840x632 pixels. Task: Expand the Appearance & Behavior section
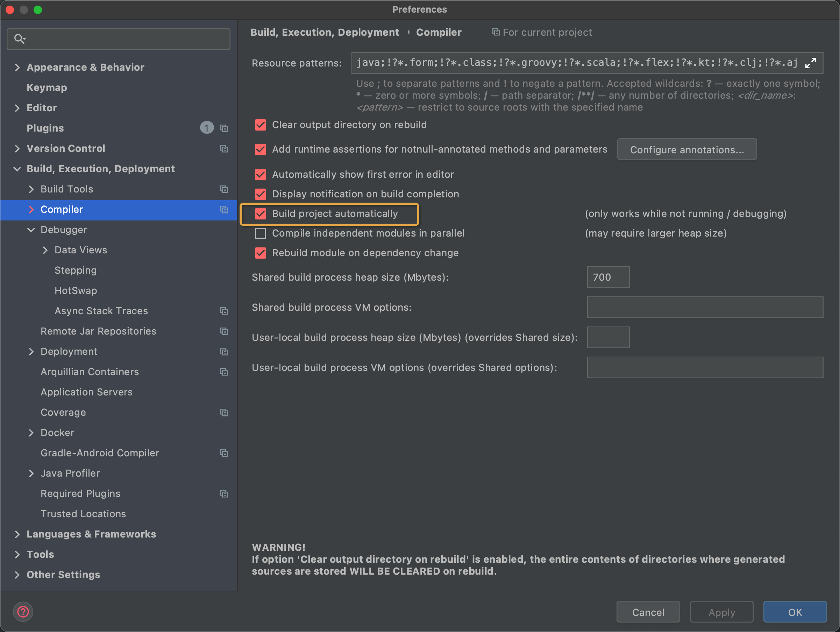point(17,68)
